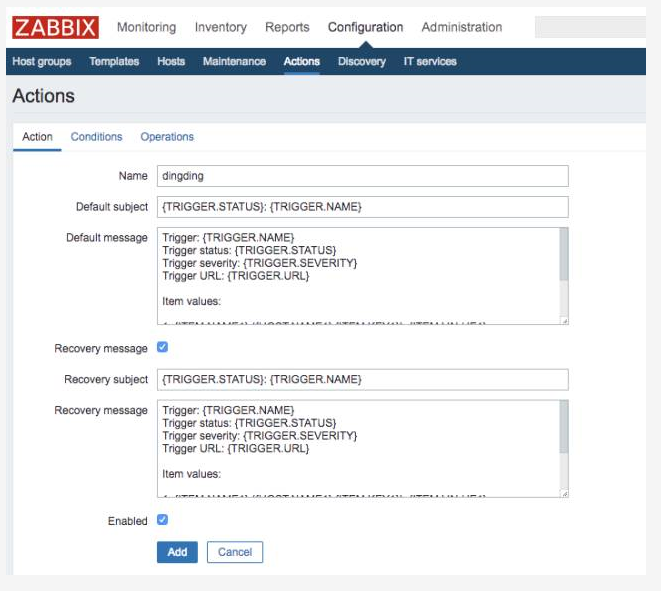Click the 'Enabled' label text

pos(127,521)
